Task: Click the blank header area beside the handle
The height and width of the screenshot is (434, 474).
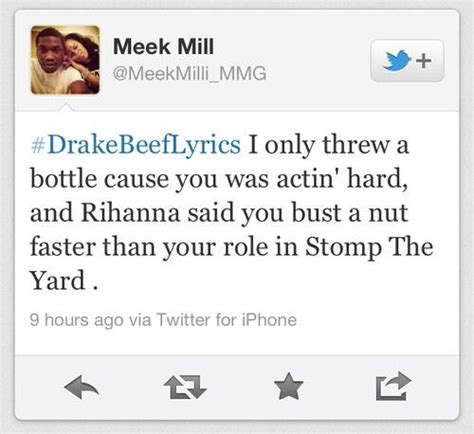Action: click(x=317, y=73)
